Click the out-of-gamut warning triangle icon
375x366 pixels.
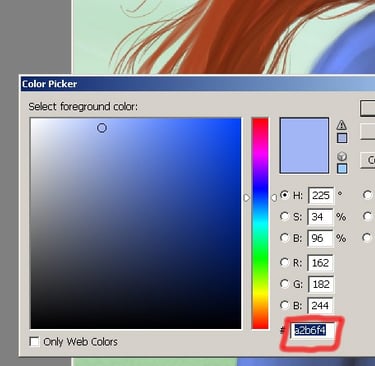tap(341, 125)
